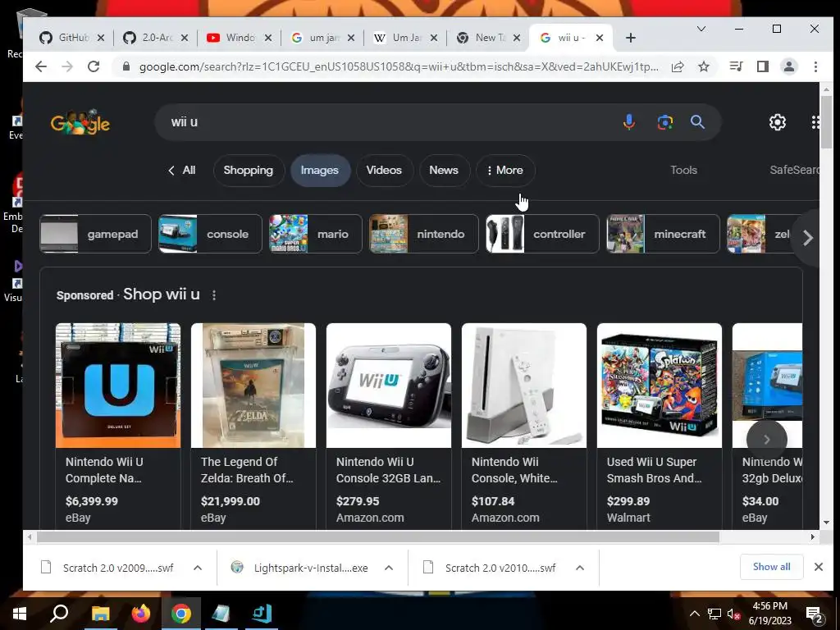Select the Images filter
Viewport: 840px width, 630px height.
320,171
